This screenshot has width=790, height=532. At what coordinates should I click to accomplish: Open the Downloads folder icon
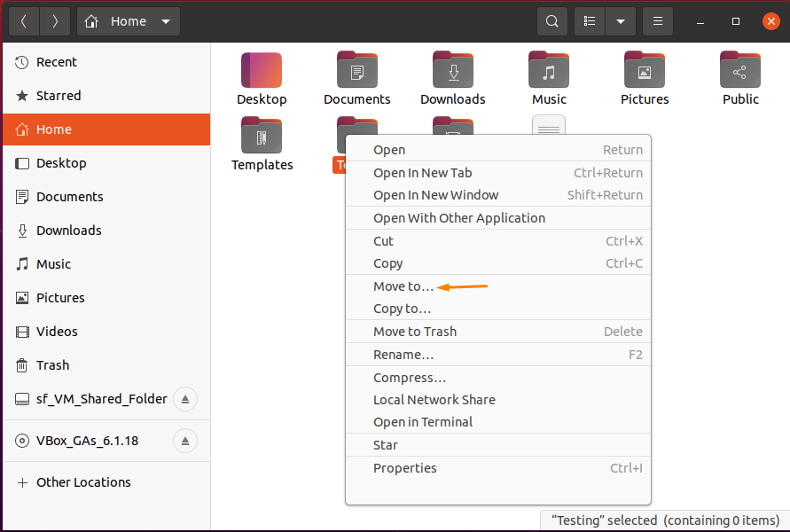pyautogui.click(x=452, y=69)
